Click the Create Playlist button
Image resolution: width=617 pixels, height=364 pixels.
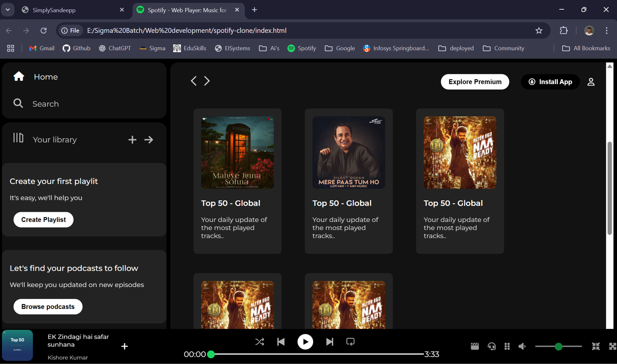[44, 220]
